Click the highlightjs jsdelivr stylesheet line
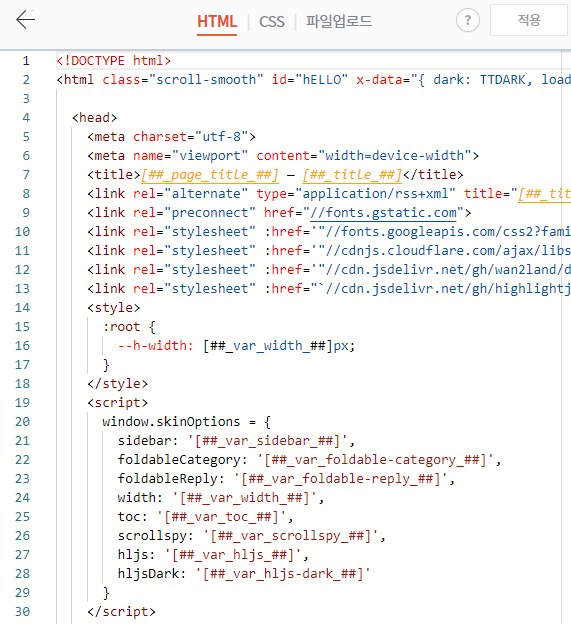Image resolution: width=571 pixels, height=624 pixels. pos(329,289)
